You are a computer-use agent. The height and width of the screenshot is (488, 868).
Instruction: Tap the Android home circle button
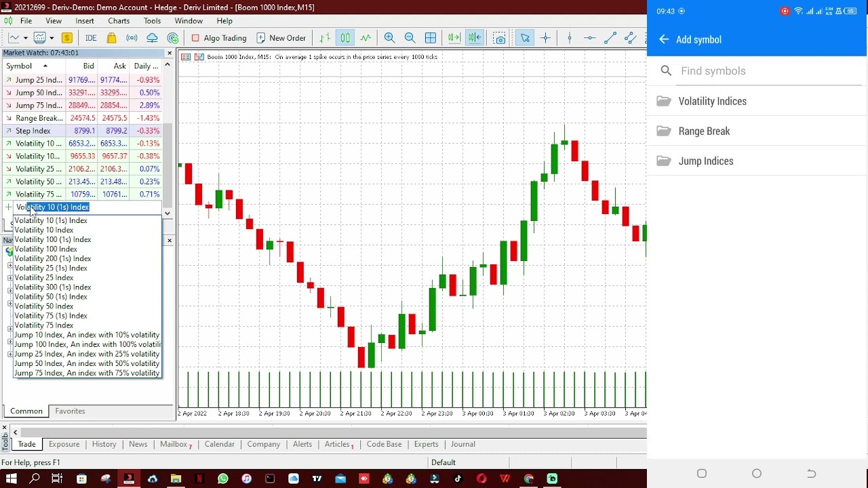click(x=757, y=474)
